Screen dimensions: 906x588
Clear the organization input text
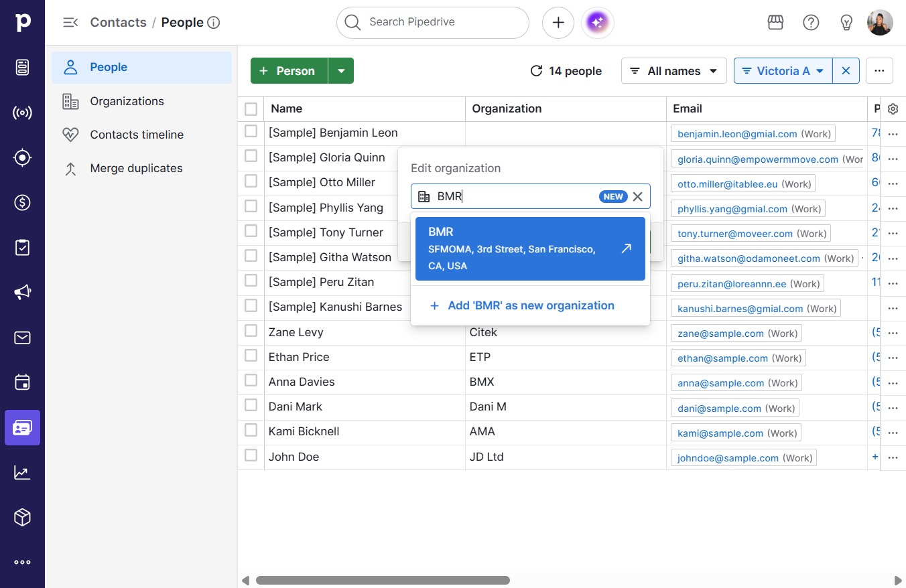(638, 196)
